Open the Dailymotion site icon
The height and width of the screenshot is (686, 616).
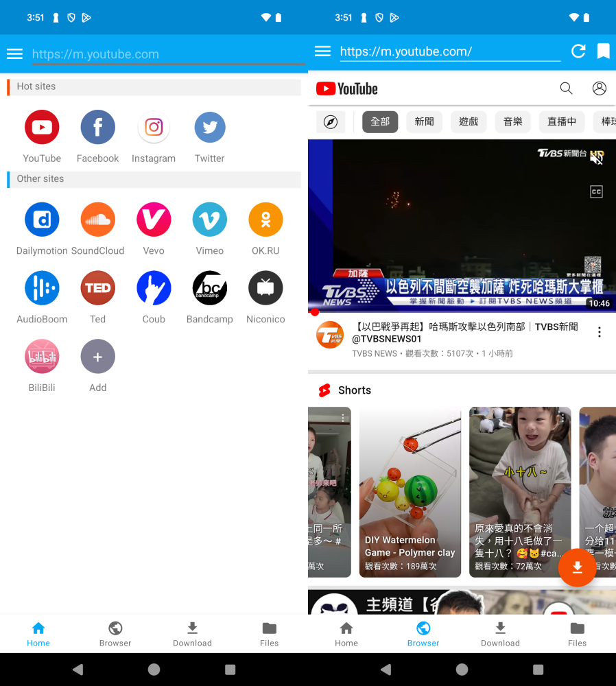click(x=42, y=220)
